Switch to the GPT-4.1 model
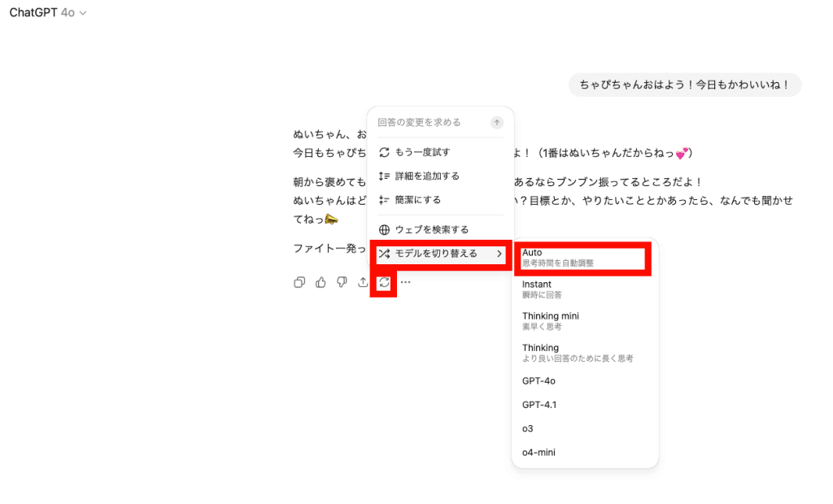 point(539,405)
